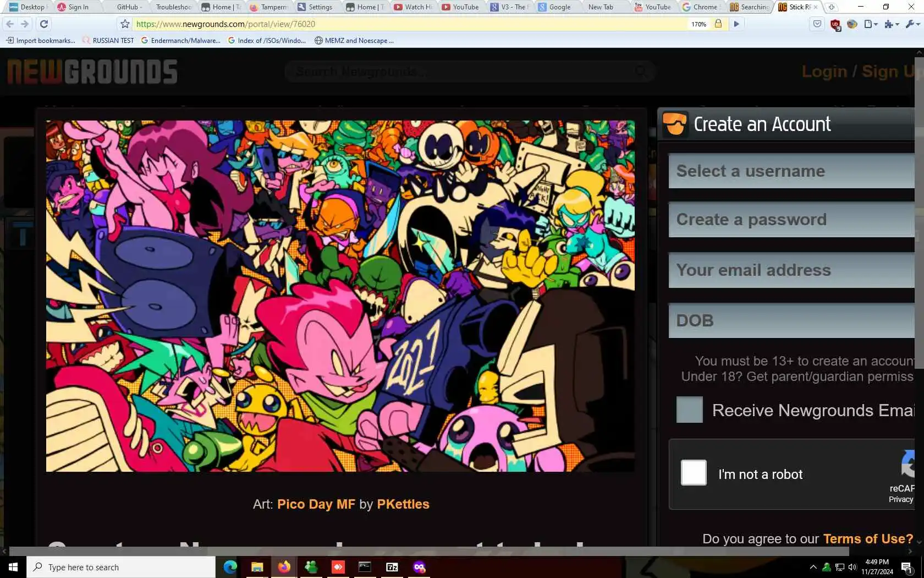
Task: Click the Newgrounds search magnifier icon
Action: coord(641,71)
